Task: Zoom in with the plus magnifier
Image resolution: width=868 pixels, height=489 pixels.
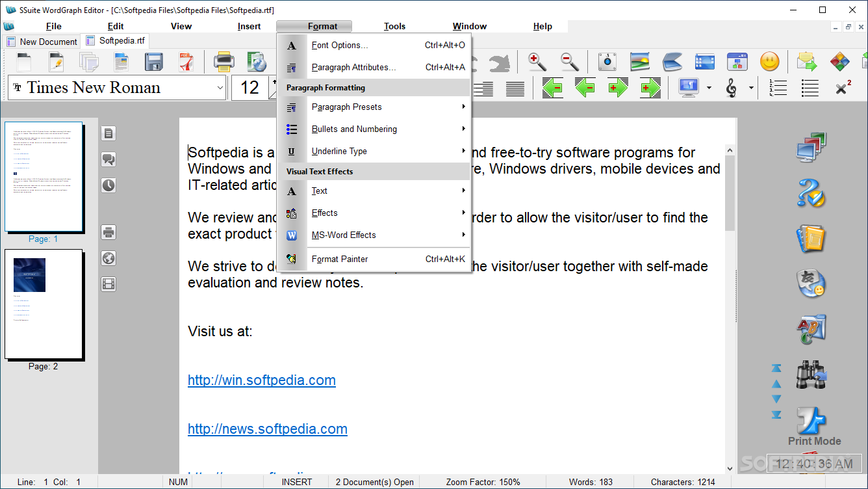Action: [537, 62]
